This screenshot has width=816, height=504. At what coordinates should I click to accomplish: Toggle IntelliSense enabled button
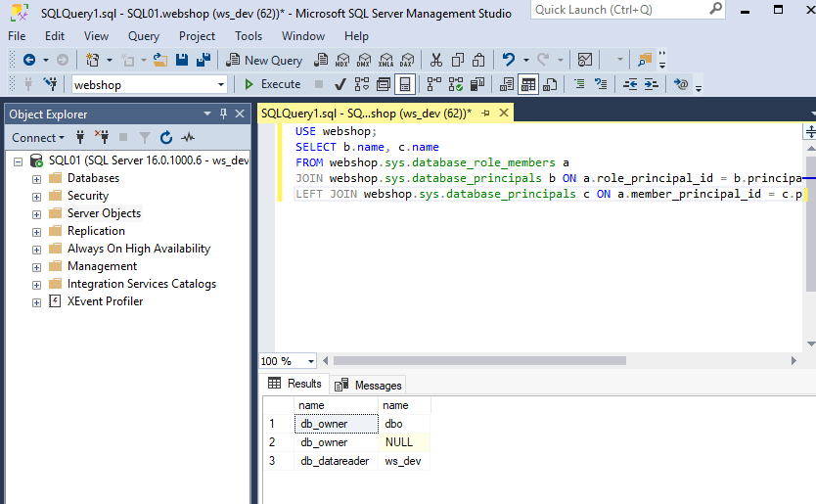click(x=405, y=84)
